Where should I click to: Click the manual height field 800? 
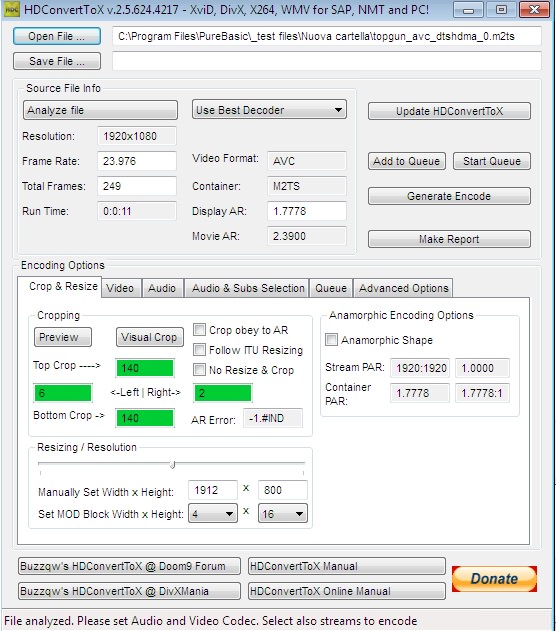tap(283, 490)
